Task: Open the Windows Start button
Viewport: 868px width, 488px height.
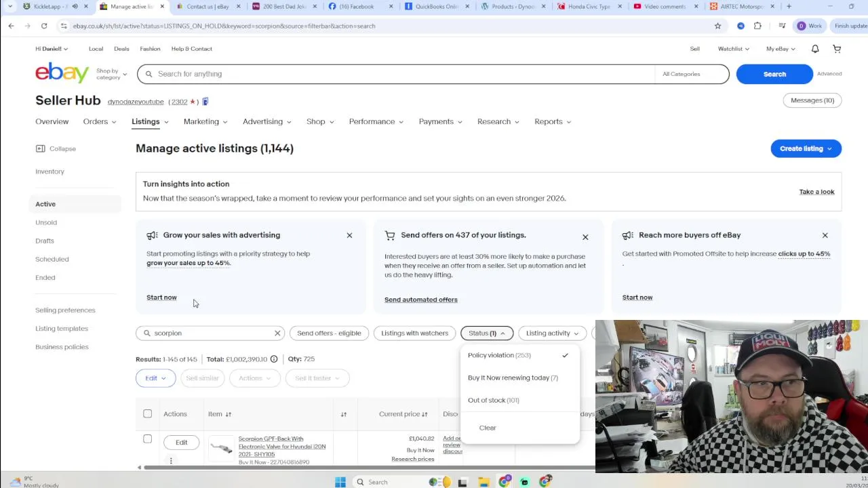Action: point(340,482)
